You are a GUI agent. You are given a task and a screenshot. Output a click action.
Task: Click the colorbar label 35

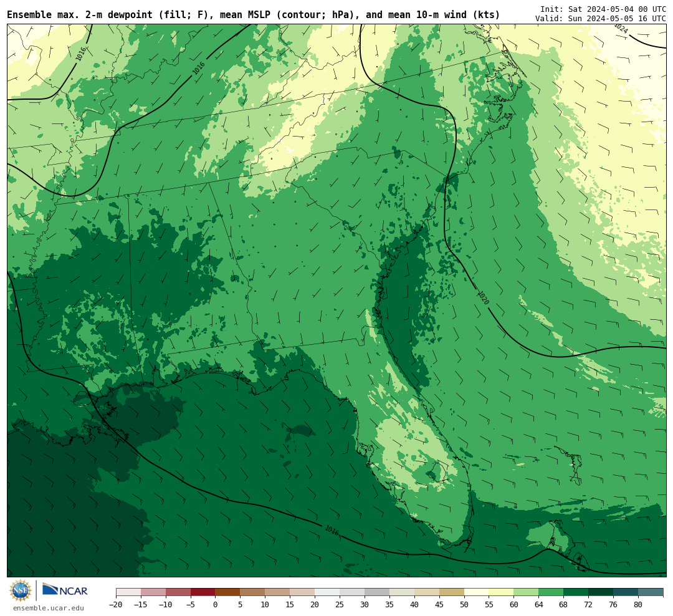tap(389, 605)
